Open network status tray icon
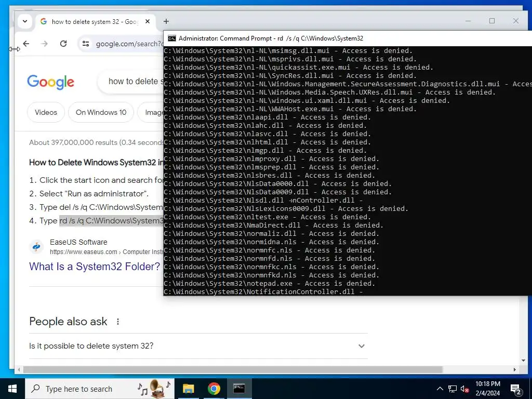The width and height of the screenshot is (532, 399). pyautogui.click(x=453, y=389)
